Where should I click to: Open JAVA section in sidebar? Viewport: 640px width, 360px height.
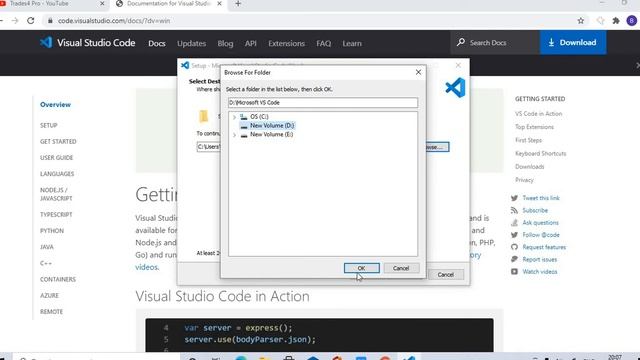pos(47,247)
